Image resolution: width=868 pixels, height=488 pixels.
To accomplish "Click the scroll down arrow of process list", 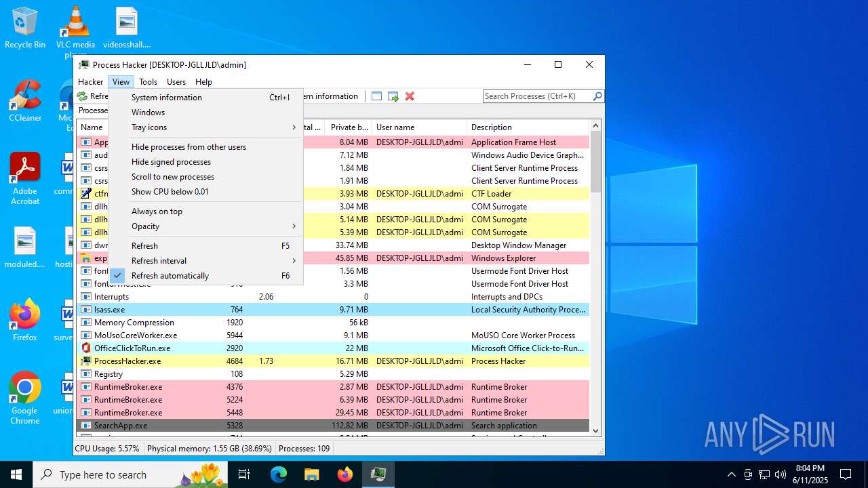I will [596, 430].
